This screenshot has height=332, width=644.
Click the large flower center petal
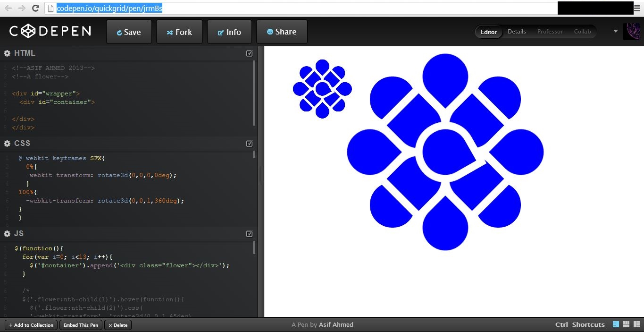tap(447, 152)
